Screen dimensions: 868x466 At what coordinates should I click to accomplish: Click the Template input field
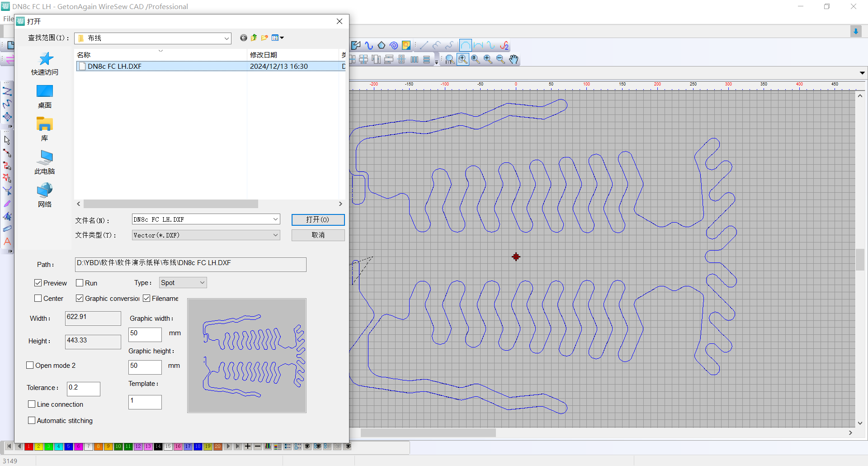[x=145, y=402]
